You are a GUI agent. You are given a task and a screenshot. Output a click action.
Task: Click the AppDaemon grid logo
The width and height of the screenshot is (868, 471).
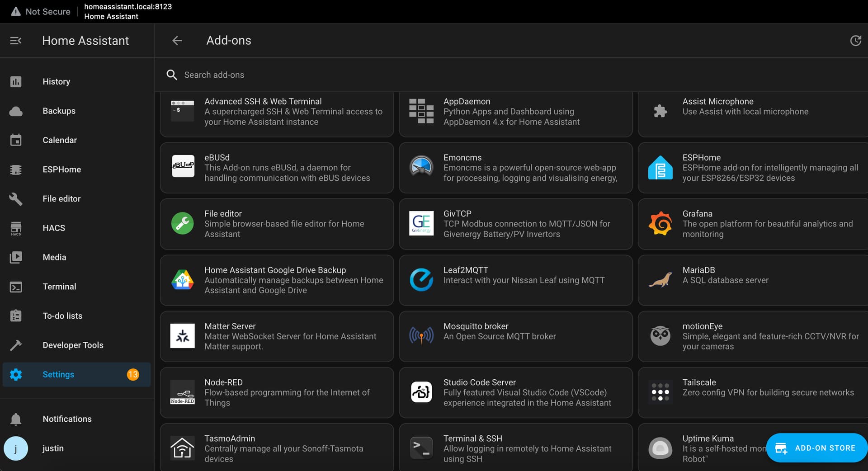pyautogui.click(x=421, y=111)
